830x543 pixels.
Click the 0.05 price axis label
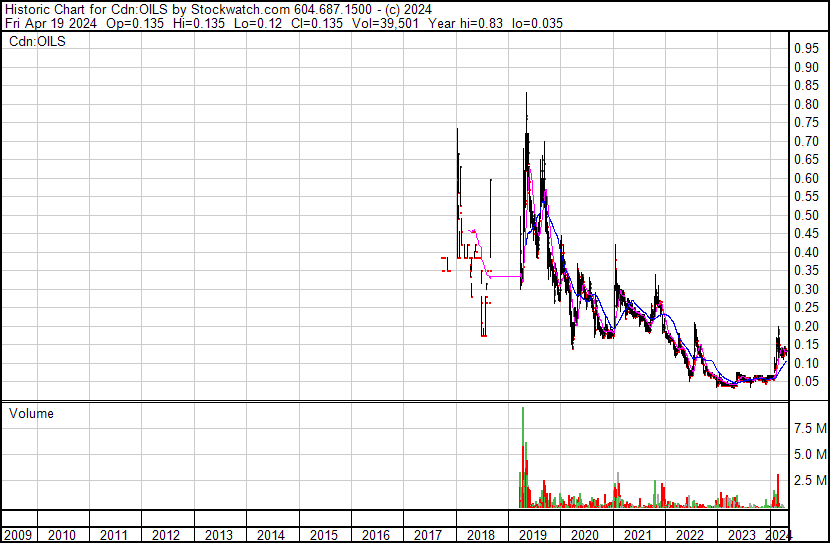click(x=805, y=382)
